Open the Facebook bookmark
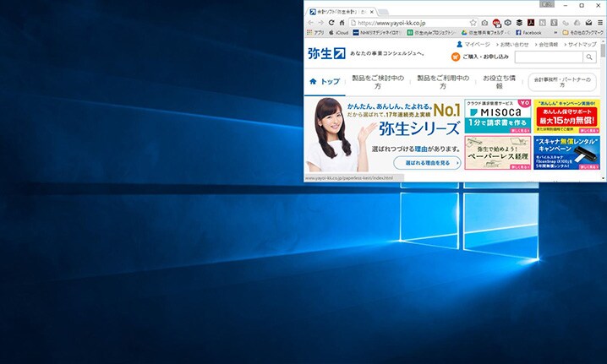 (x=529, y=33)
